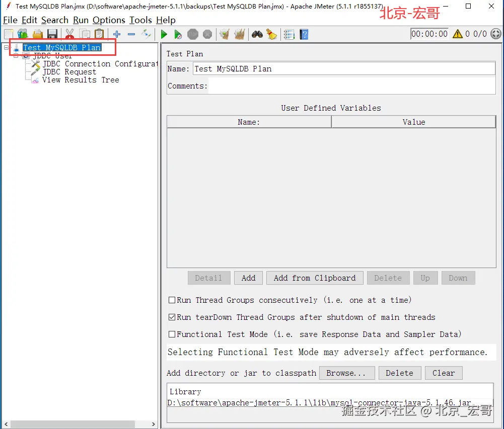Save the test plan with the floppy disk icon
The image size is (504, 429).
tap(52, 34)
